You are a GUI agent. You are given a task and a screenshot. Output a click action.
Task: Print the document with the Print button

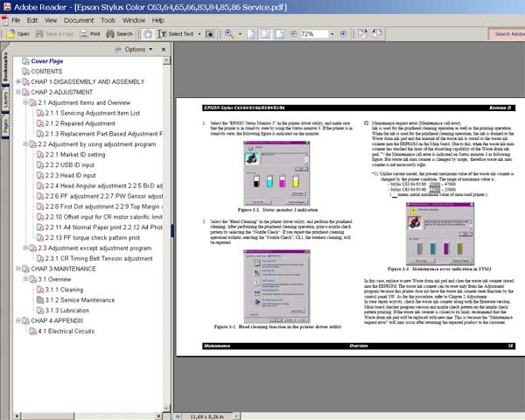point(90,34)
